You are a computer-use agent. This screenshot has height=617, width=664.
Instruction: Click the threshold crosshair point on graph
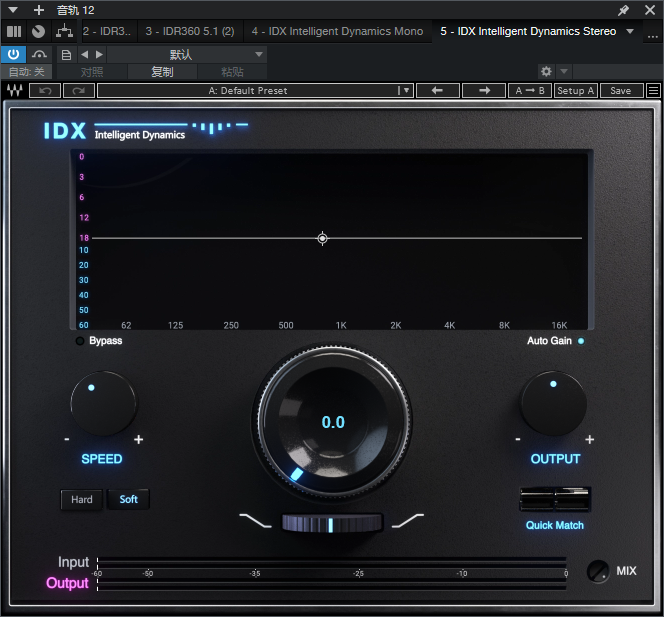coord(322,238)
